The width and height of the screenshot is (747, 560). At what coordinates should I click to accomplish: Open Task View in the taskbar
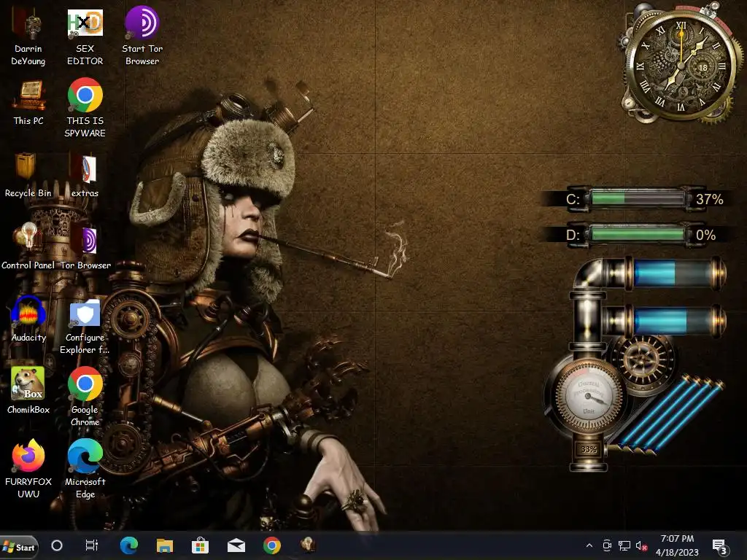[x=91, y=545]
